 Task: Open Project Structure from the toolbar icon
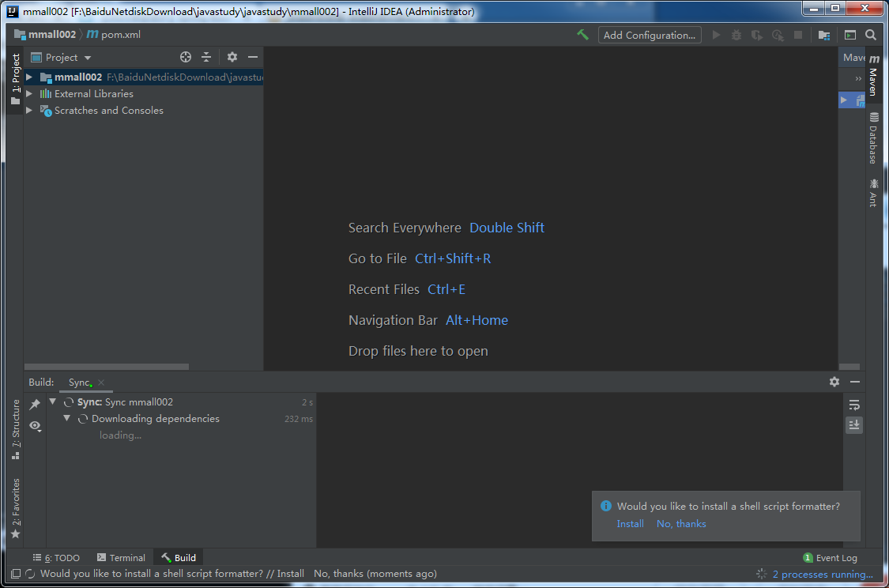tap(824, 35)
